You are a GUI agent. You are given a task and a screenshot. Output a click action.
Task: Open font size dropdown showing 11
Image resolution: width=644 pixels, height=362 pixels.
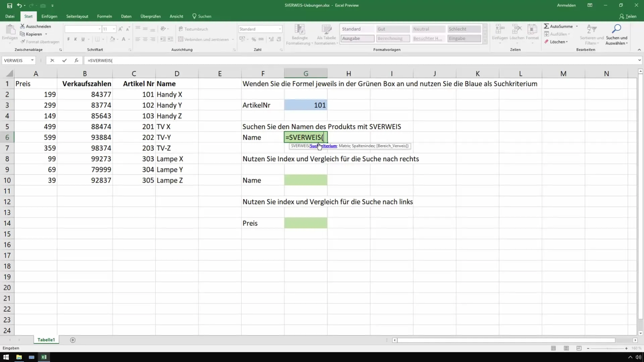(x=114, y=29)
